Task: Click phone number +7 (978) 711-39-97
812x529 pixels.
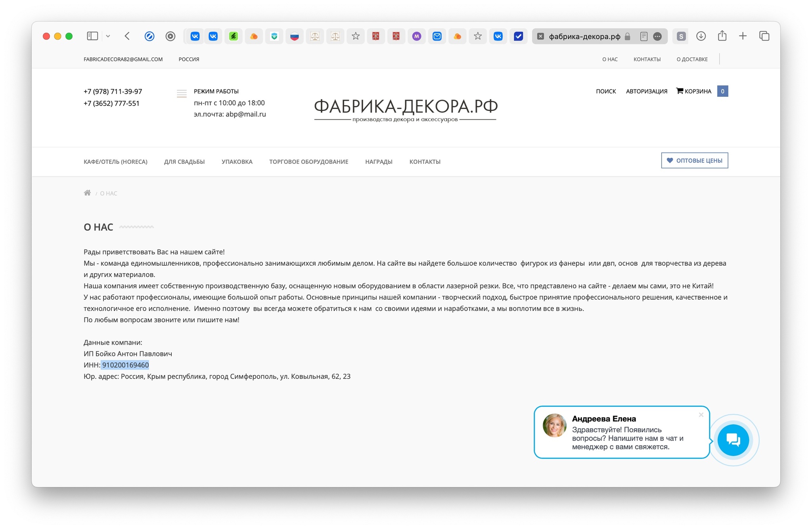Action: [113, 91]
